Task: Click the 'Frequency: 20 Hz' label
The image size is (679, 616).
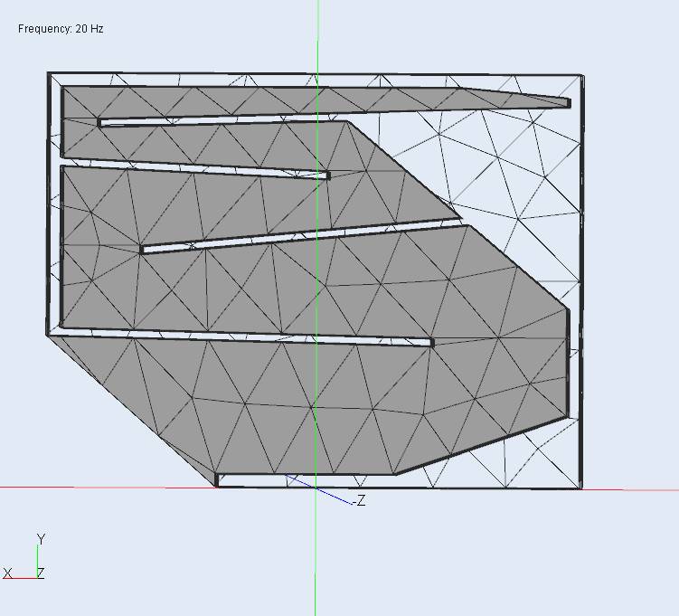Action: coord(61,29)
